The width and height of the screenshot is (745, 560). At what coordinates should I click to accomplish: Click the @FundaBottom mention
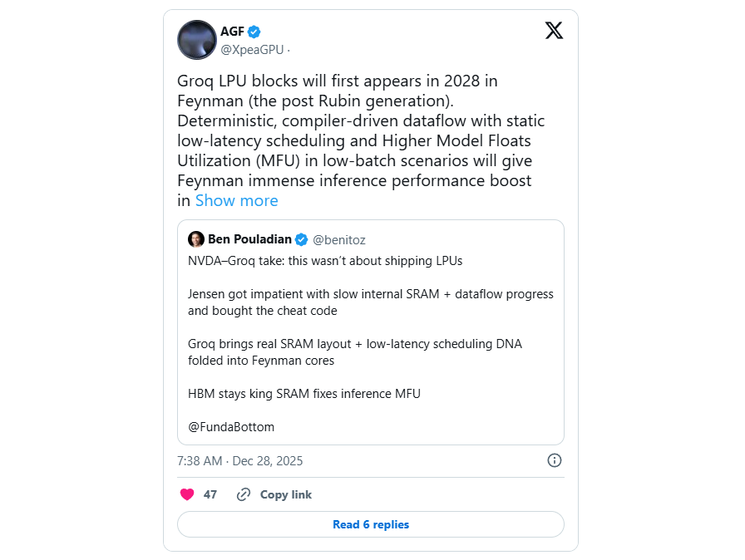click(231, 427)
